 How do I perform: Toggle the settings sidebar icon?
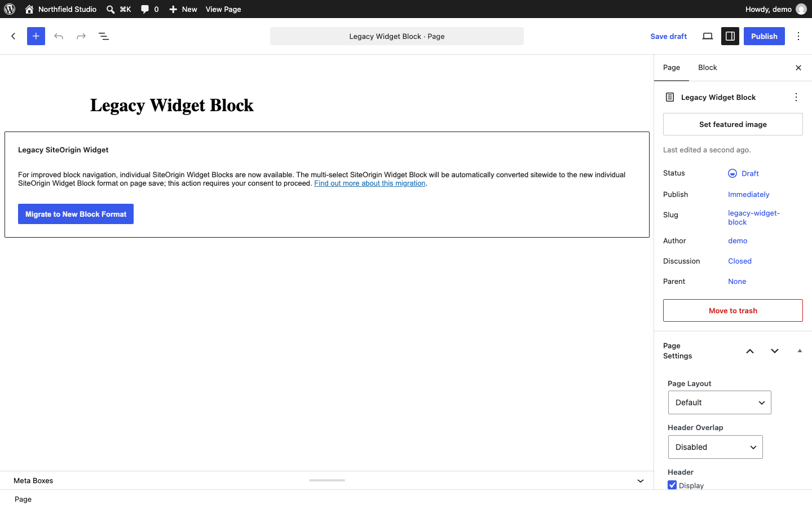pos(730,36)
